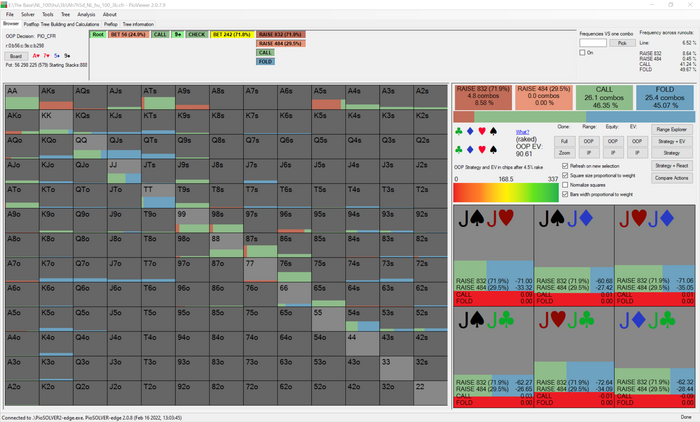Select the J heart J diamond combo tile
The width and height of the screenshot is (700, 422).
coord(654,255)
